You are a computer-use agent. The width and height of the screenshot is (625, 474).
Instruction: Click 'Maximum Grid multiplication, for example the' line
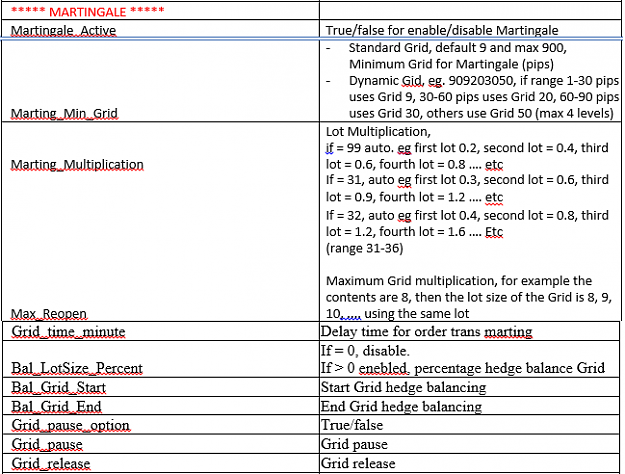coord(459,281)
